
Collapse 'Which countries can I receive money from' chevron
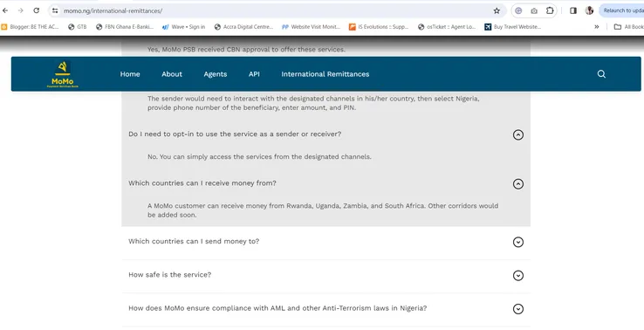(x=518, y=183)
